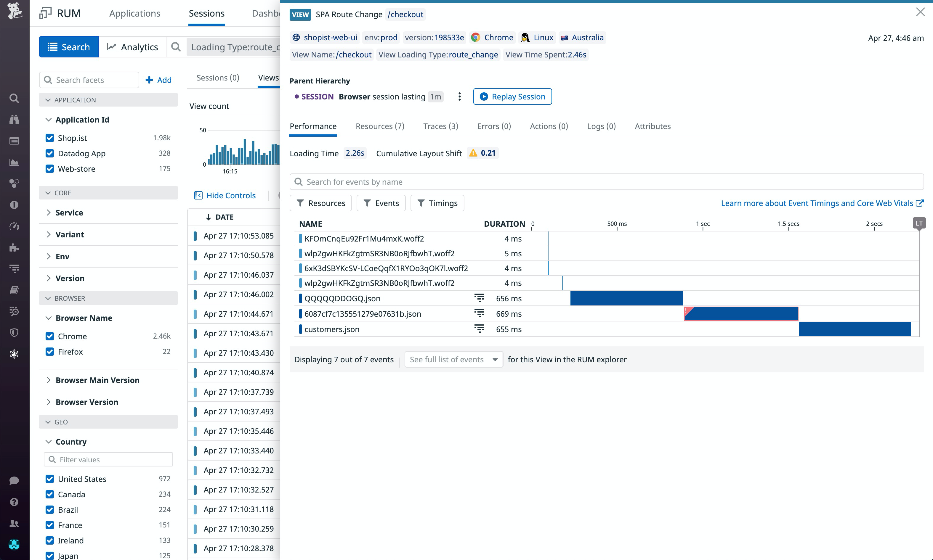This screenshot has height=560, width=933.
Task: Disable the Canada country filter
Action: tap(50, 494)
